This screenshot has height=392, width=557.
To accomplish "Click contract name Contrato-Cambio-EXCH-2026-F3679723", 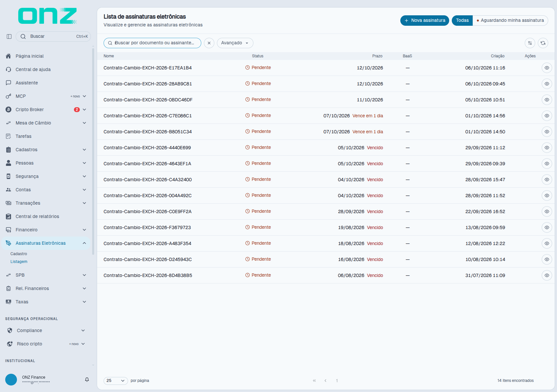I will [x=147, y=227].
